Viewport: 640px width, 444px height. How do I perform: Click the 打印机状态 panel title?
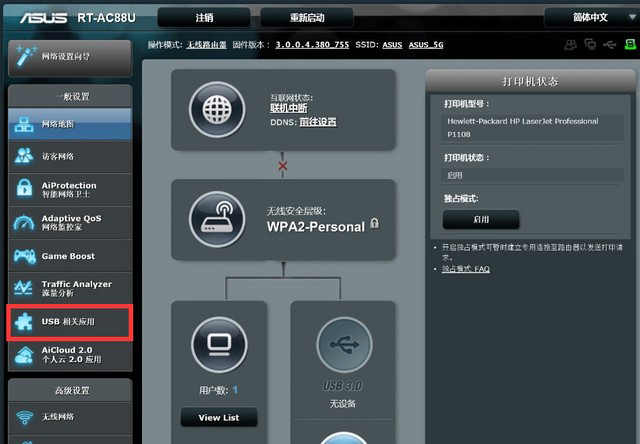530,81
